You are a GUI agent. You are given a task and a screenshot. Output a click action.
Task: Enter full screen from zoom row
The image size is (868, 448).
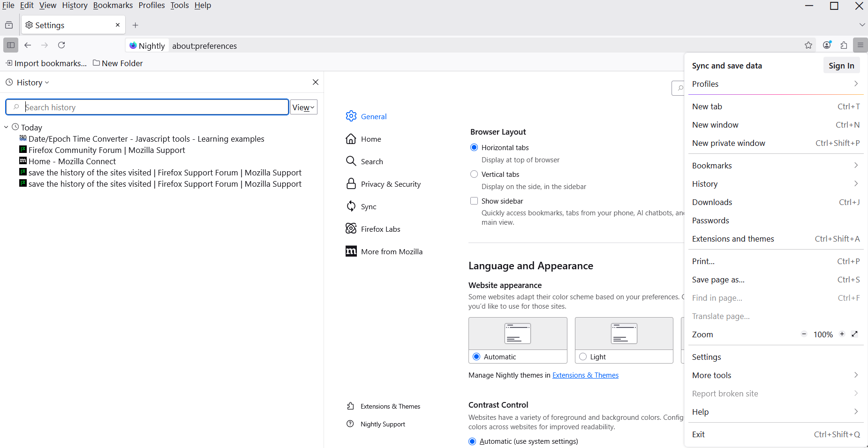coord(854,334)
